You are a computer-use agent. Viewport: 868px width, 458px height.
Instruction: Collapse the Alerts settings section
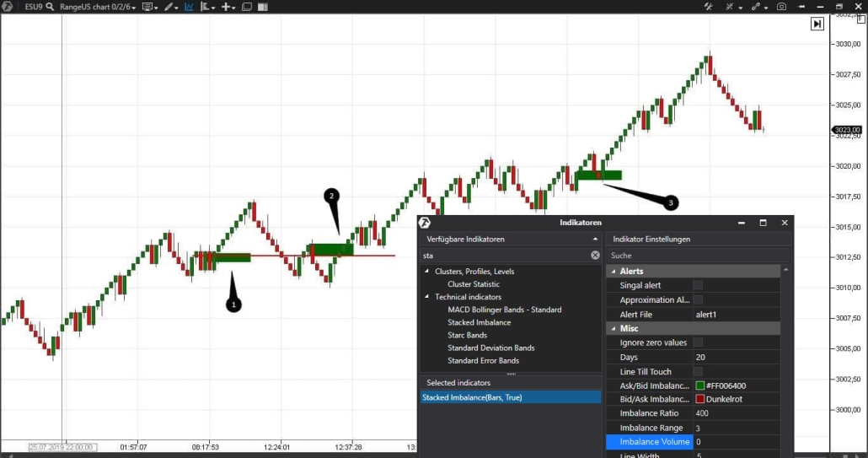tap(613, 272)
